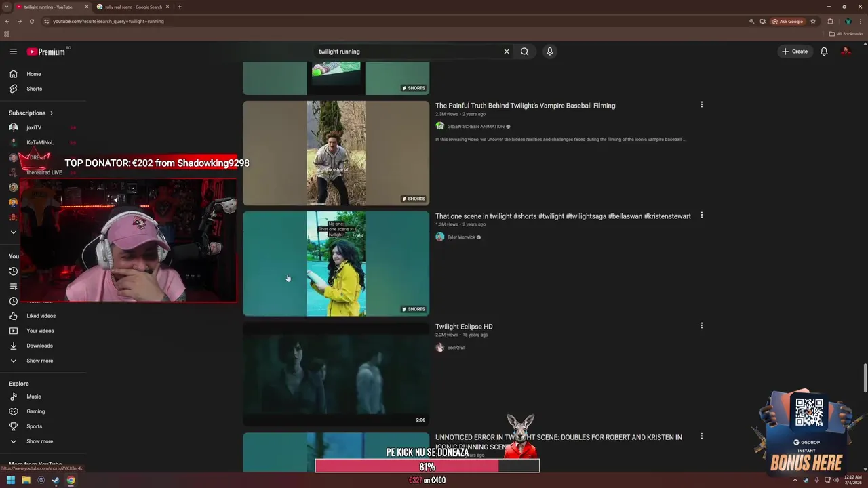Open more options for Unnoticed Error video

click(x=701, y=436)
